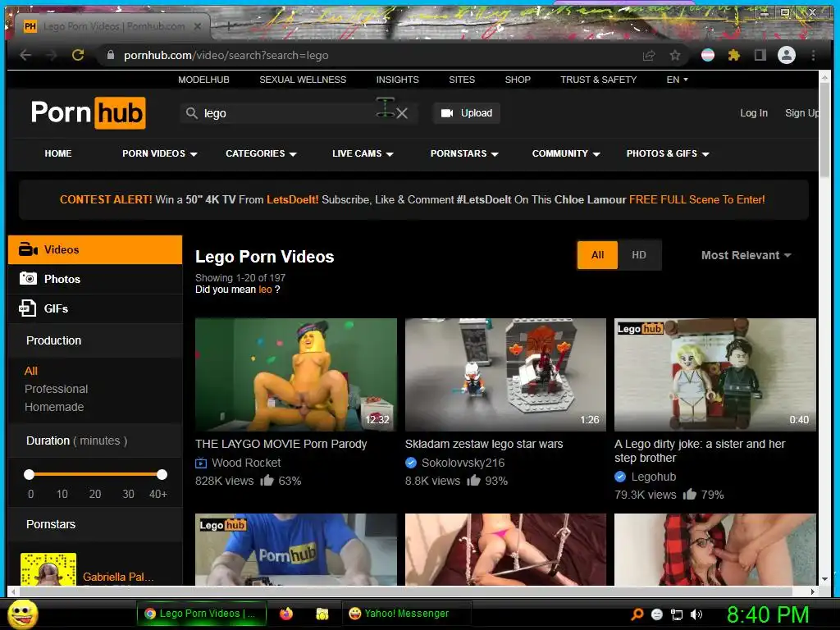840x630 pixels.
Task: Click thumbs-up icon next to 93%
Action: [x=473, y=480]
